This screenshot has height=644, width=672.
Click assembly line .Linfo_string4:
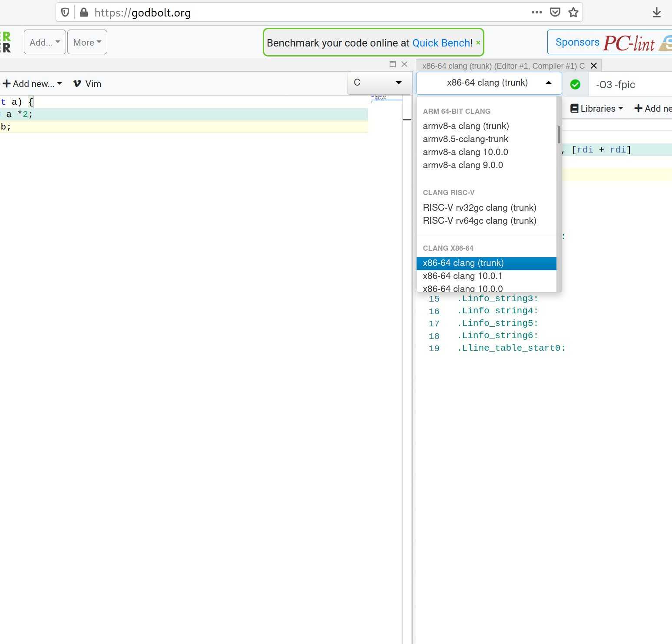[497, 311]
